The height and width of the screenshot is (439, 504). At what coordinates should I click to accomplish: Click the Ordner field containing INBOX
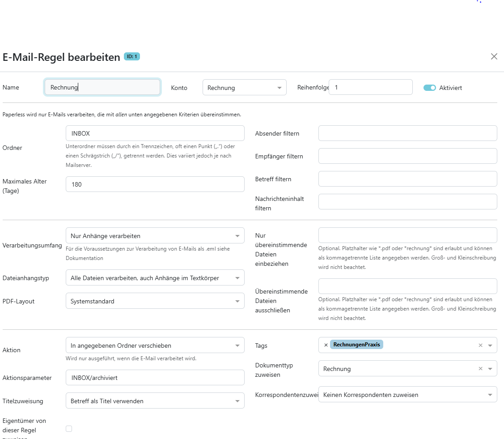tap(155, 133)
